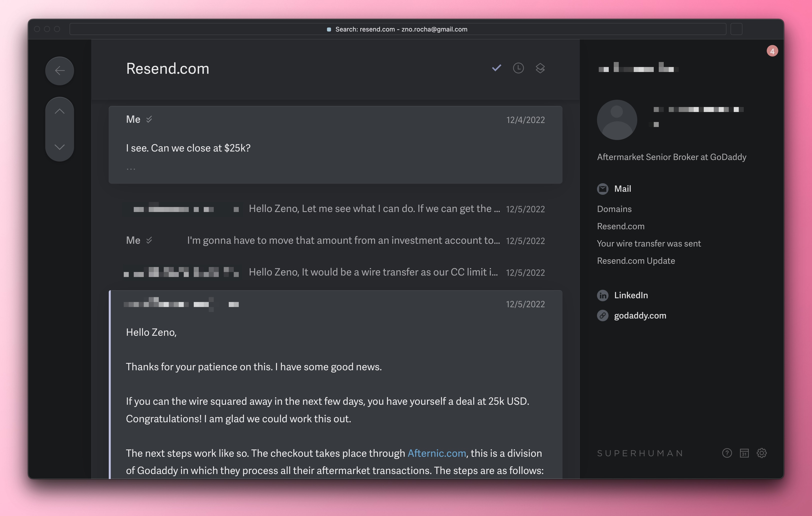This screenshot has width=812, height=516.
Task: Click the back arrow button
Action: tap(60, 71)
